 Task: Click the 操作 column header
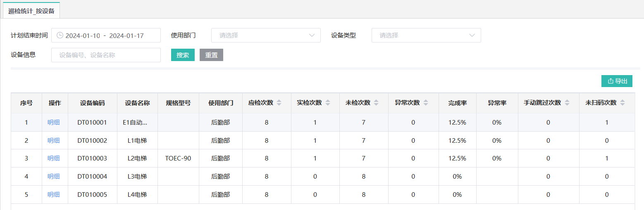(55, 103)
